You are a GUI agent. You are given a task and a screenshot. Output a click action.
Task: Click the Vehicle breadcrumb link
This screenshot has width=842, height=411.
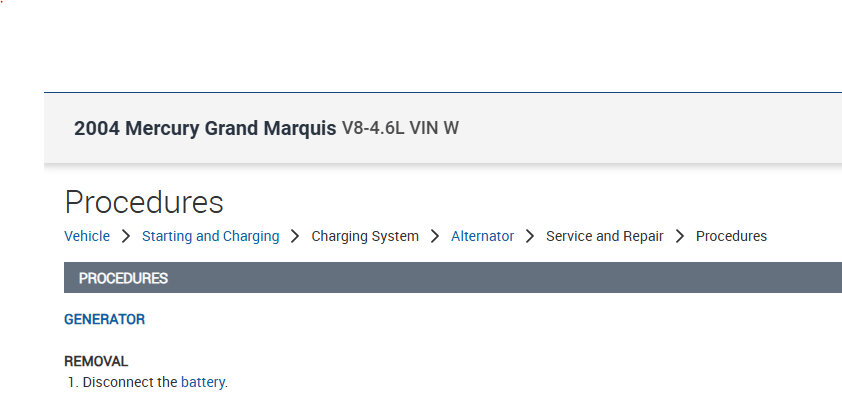click(87, 237)
